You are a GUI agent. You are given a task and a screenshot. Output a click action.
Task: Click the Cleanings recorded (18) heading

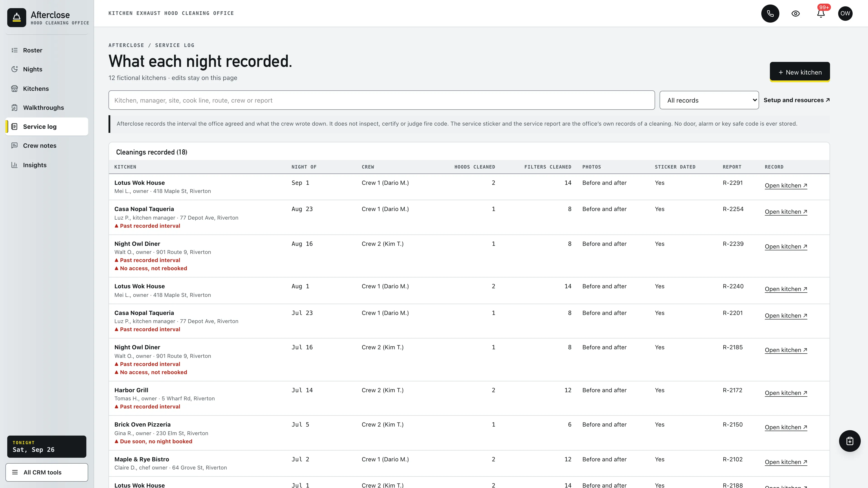pos(152,152)
